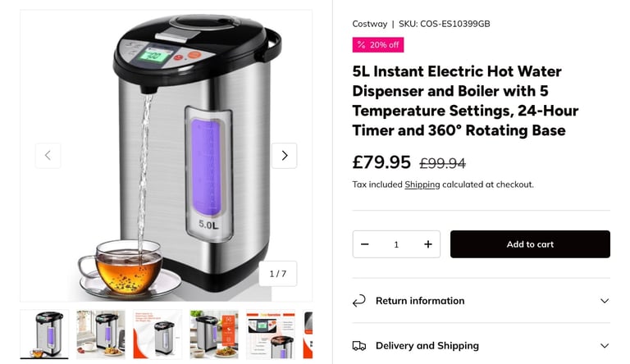Click the quantity input field
The height and width of the screenshot is (364, 630).
click(396, 244)
